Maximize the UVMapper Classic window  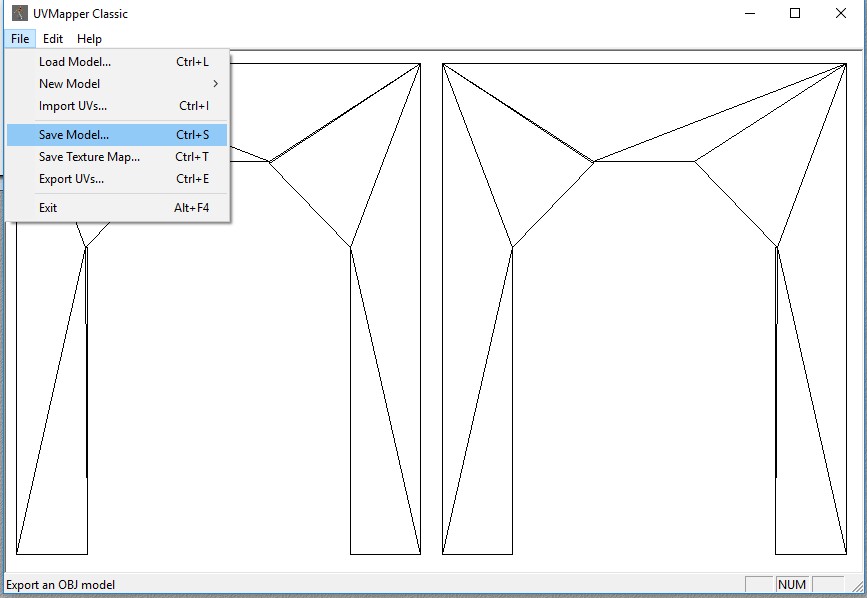[794, 14]
